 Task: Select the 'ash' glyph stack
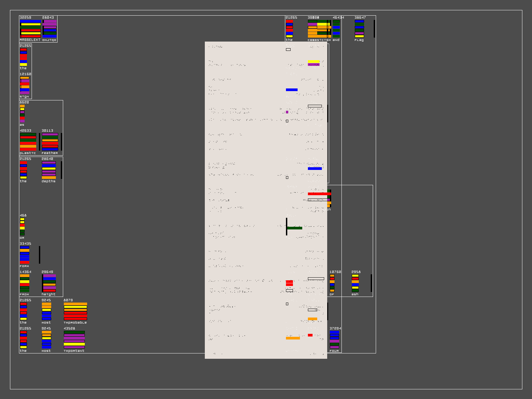pyautogui.click(x=355, y=283)
